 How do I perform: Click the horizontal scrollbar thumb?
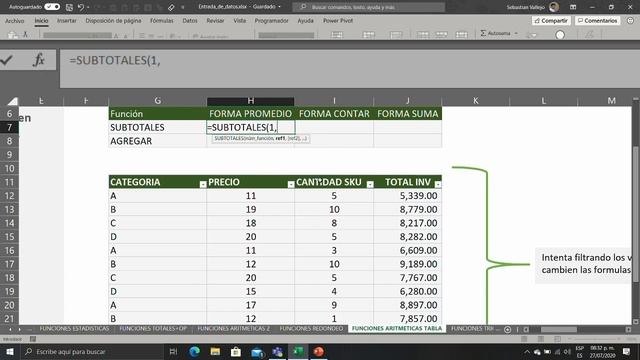click(559, 329)
